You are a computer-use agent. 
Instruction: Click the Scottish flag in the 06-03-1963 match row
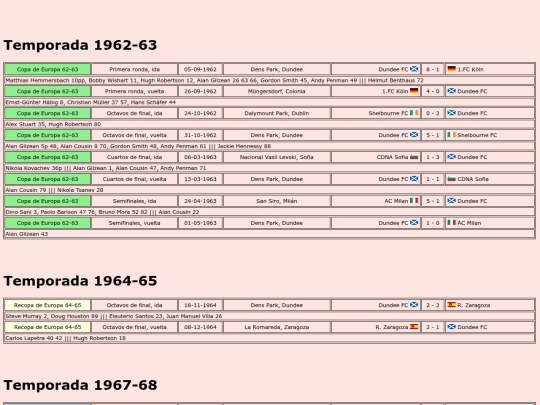pos(451,157)
